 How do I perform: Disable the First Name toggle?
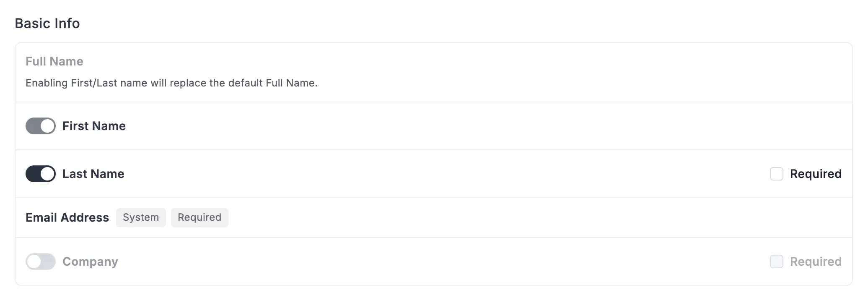pos(40,126)
